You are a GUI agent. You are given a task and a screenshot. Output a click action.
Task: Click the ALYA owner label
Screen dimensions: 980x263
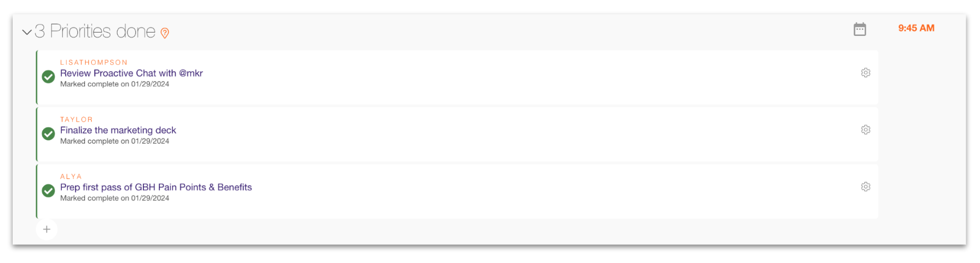click(71, 176)
